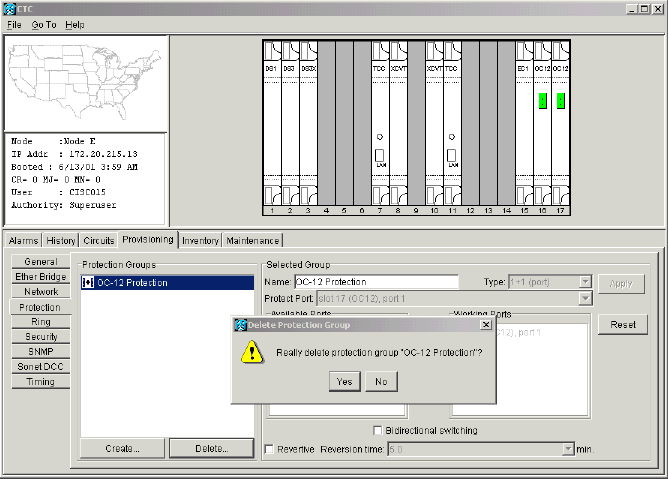Click LAN port on slot 11 TCC card

(x=452, y=155)
